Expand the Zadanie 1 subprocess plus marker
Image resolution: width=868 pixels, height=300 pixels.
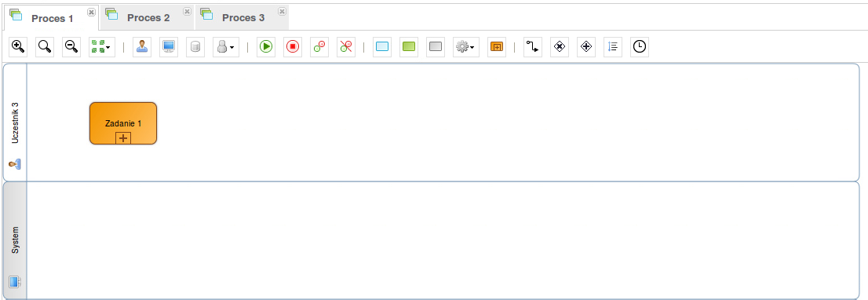point(123,138)
